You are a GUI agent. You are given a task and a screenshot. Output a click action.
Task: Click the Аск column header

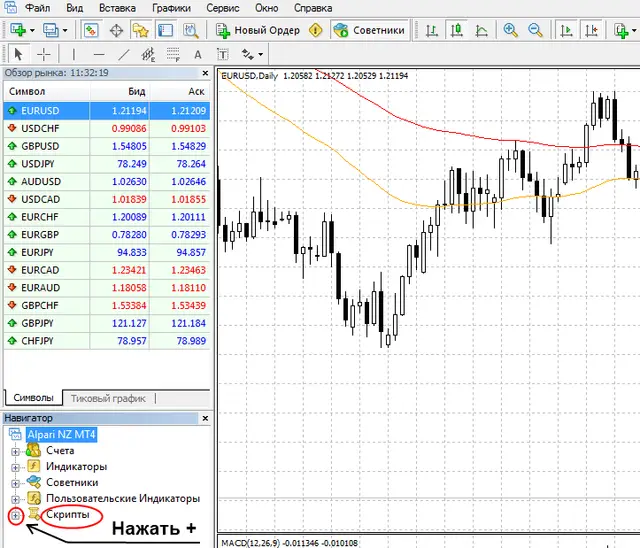(180, 91)
